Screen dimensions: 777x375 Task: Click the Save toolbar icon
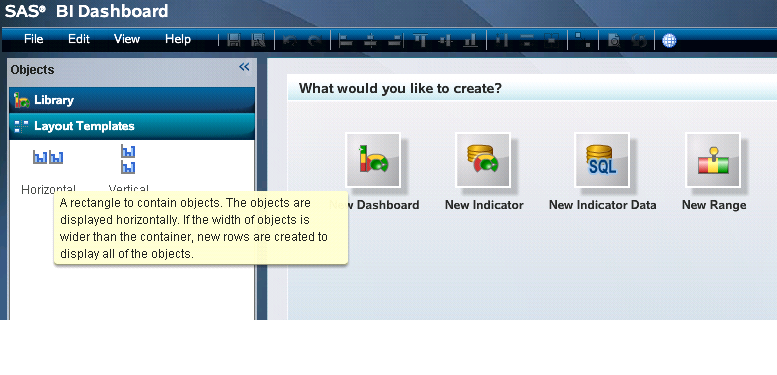[234, 40]
